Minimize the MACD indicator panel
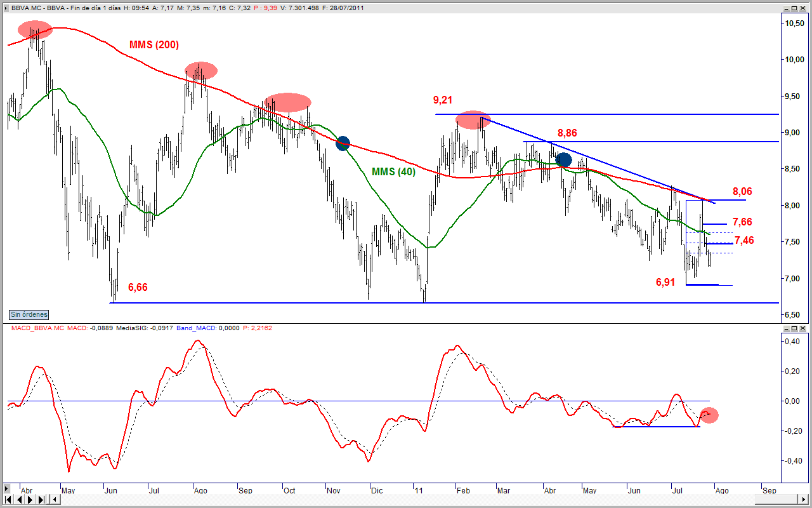 coord(787,328)
